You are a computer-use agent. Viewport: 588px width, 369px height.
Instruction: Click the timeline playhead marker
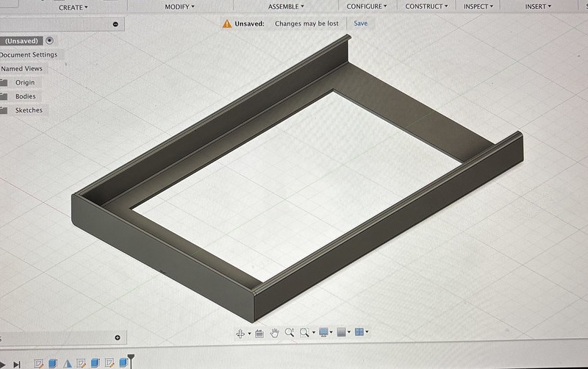point(132,360)
